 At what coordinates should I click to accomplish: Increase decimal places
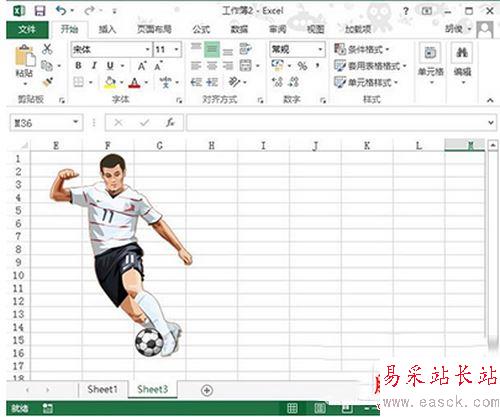(x=277, y=82)
